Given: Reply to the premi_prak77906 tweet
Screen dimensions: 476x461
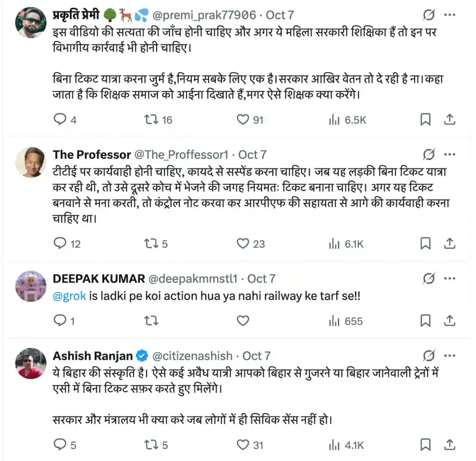Looking at the screenshot, I should click(x=60, y=119).
